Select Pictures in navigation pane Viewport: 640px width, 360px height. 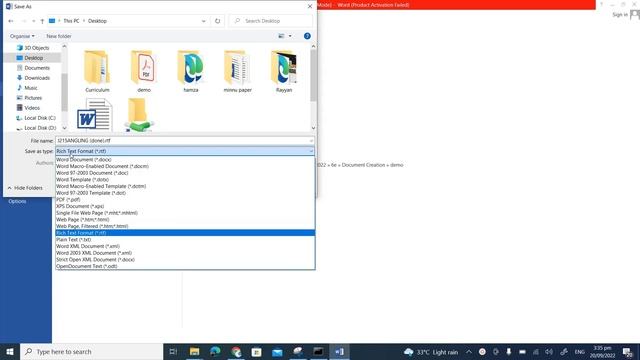tap(29, 98)
